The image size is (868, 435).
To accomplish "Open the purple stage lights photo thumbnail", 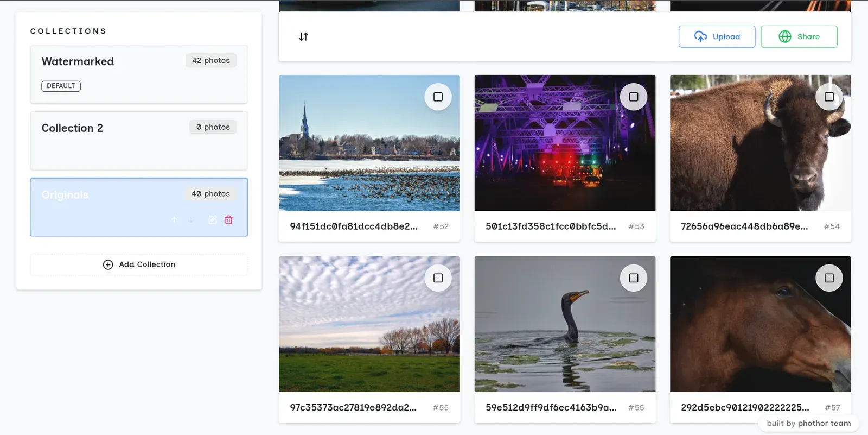I will [565, 143].
